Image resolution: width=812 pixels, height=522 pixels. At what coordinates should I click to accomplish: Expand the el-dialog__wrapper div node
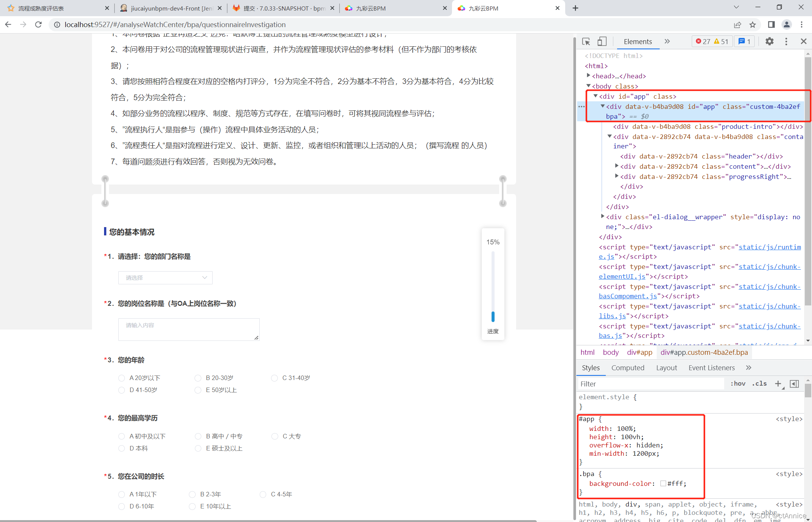[602, 217]
